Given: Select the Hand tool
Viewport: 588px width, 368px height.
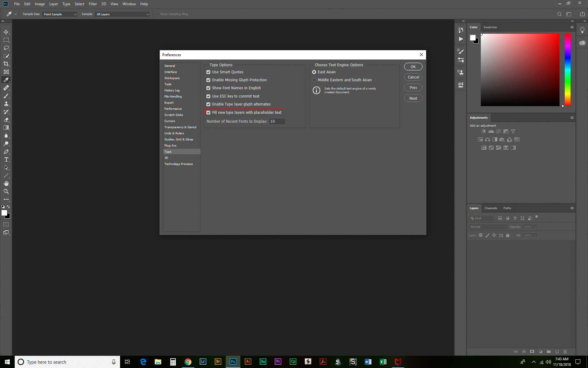Looking at the screenshot, I should [x=6, y=183].
